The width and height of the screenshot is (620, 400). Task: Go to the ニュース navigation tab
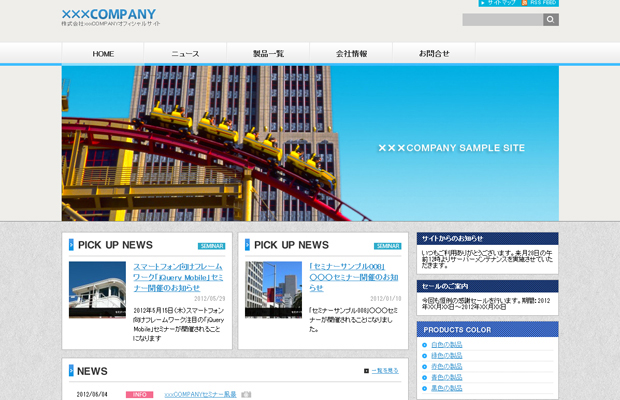click(185, 54)
